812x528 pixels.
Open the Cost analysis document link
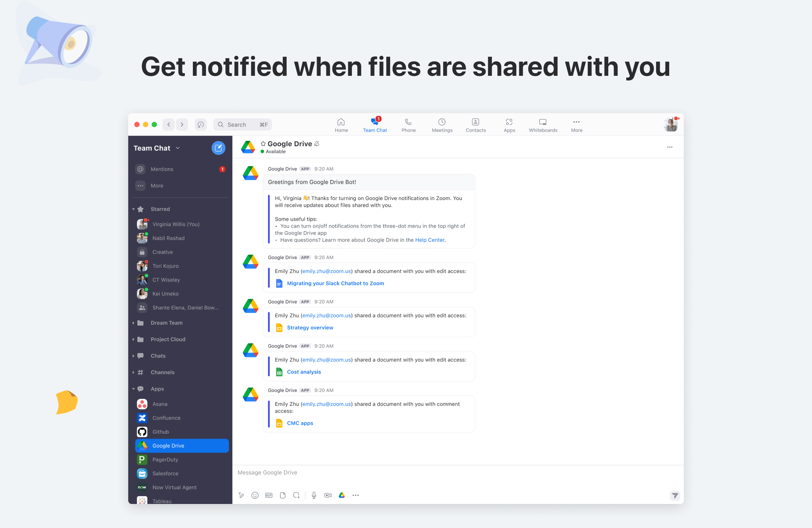tap(303, 372)
